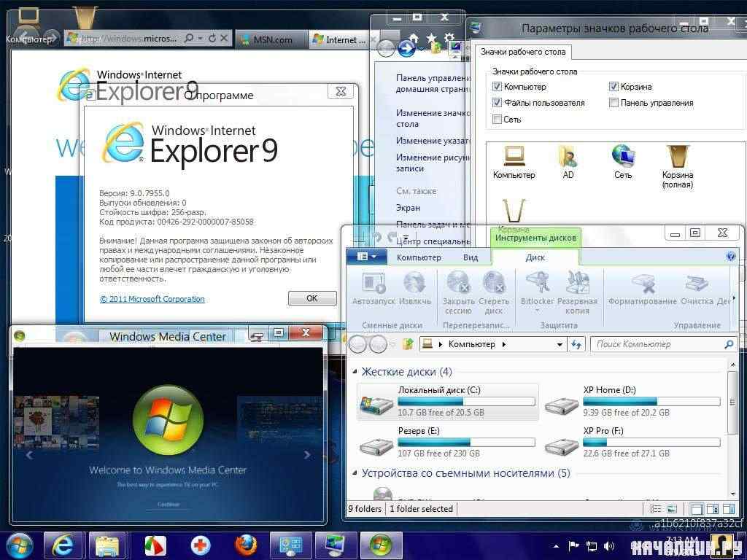Stop loading the page in Internet Explorer
Screen dimensions: 747x560
point(224,38)
